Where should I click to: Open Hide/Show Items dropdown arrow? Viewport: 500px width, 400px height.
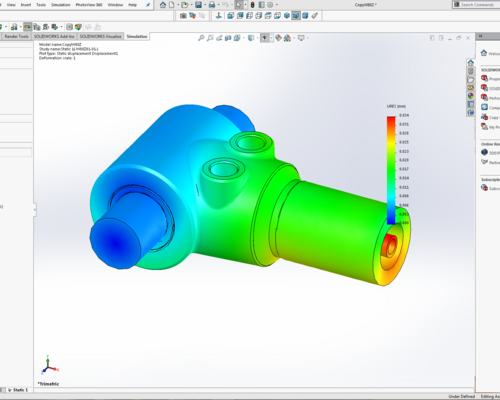(271, 38)
